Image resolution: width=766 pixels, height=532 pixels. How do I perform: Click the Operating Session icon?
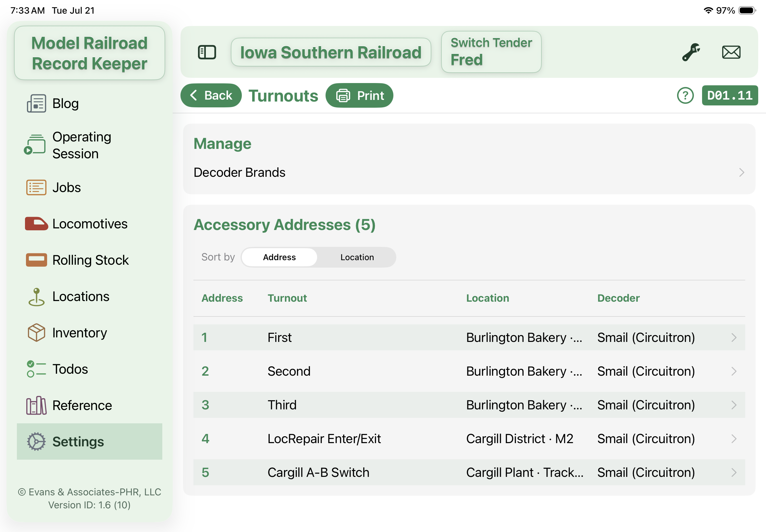pyautogui.click(x=35, y=145)
